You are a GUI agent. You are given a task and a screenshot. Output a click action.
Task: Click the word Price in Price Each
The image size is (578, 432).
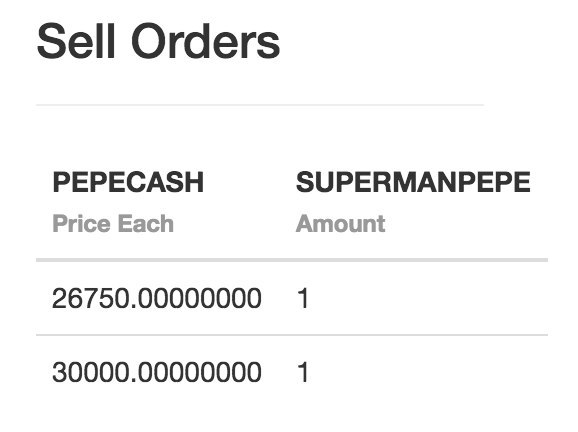coord(81,223)
